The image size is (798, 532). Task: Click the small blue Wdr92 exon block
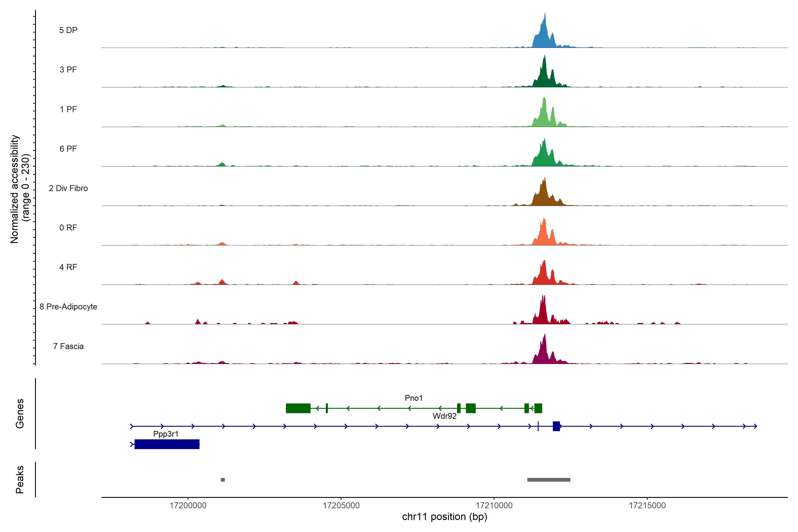point(556,426)
